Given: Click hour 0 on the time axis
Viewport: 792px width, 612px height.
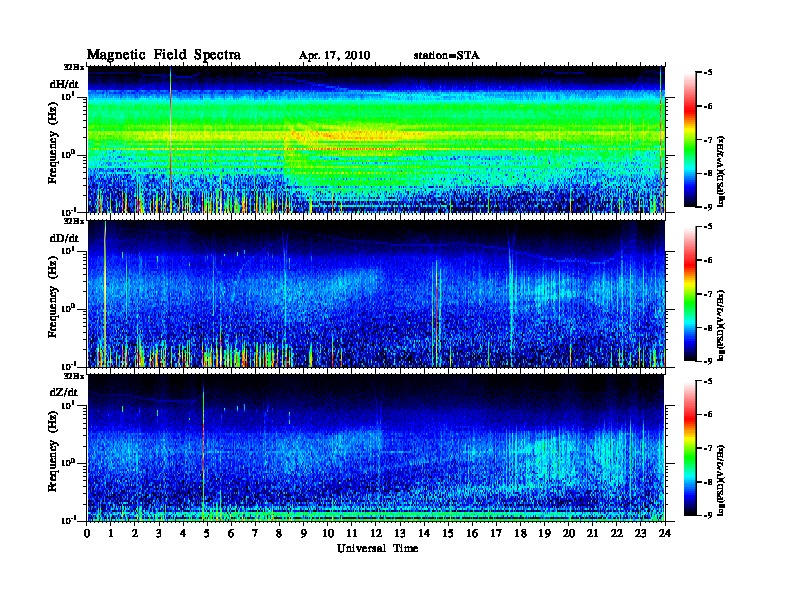Looking at the screenshot, I should coord(87,534).
